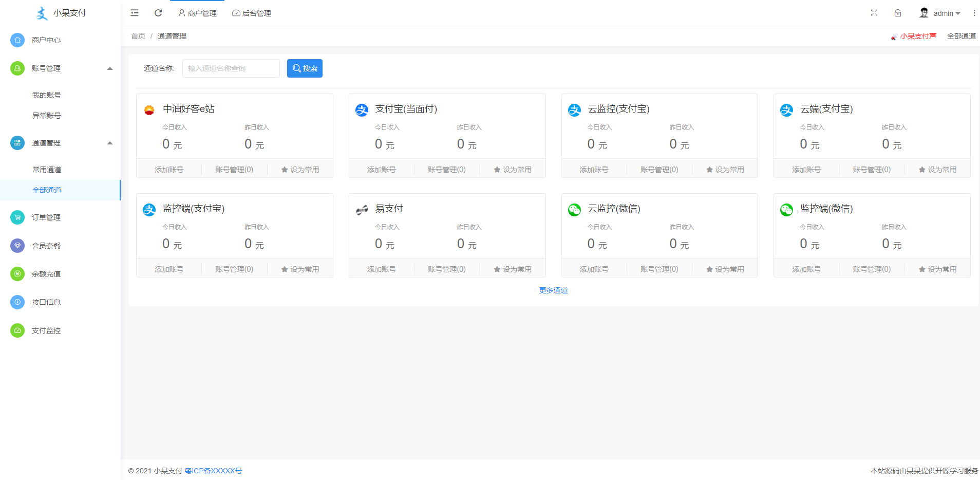Collapse the 账号管理 sidebar submenu

click(109, 68)
